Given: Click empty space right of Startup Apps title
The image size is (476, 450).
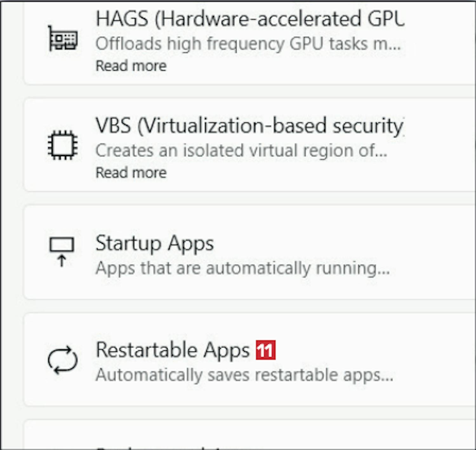Looking at the screenshot, I should 333,244.
